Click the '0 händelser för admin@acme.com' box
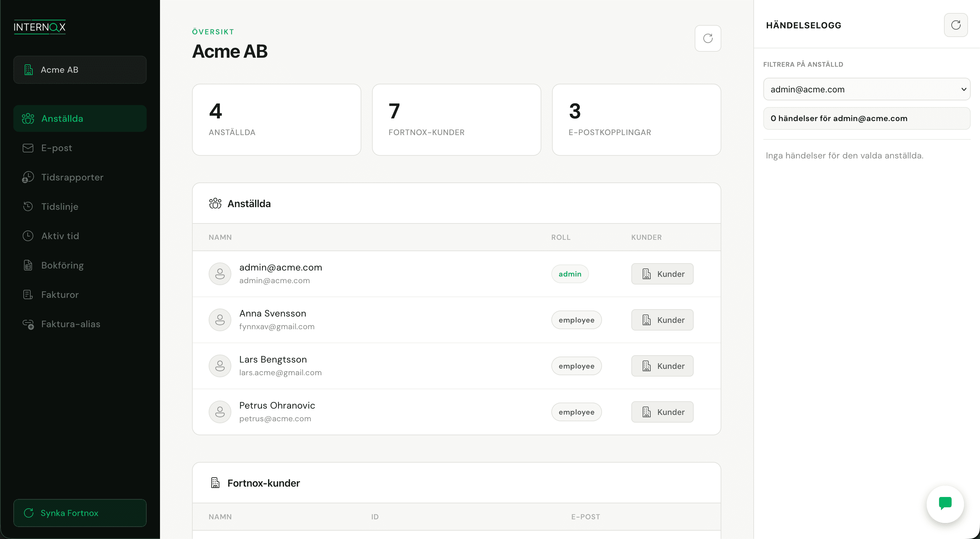Image resolution: width=980 pixels, height=539 pixels. pyautogui.click(x=867, y=118)
